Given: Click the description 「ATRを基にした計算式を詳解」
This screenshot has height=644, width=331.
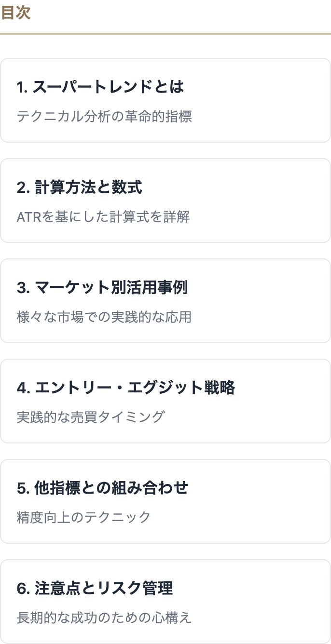Looking at the screenshot, I should 103,217.
